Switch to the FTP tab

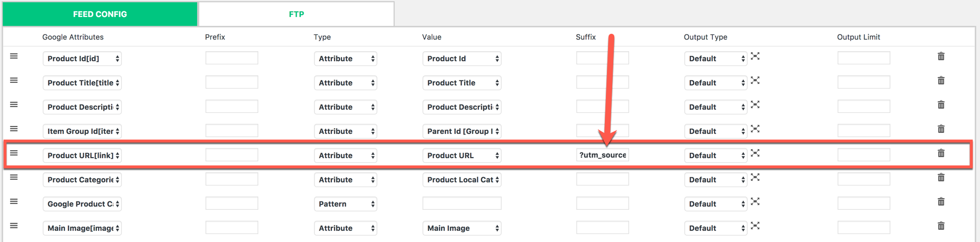pos(296,14)
